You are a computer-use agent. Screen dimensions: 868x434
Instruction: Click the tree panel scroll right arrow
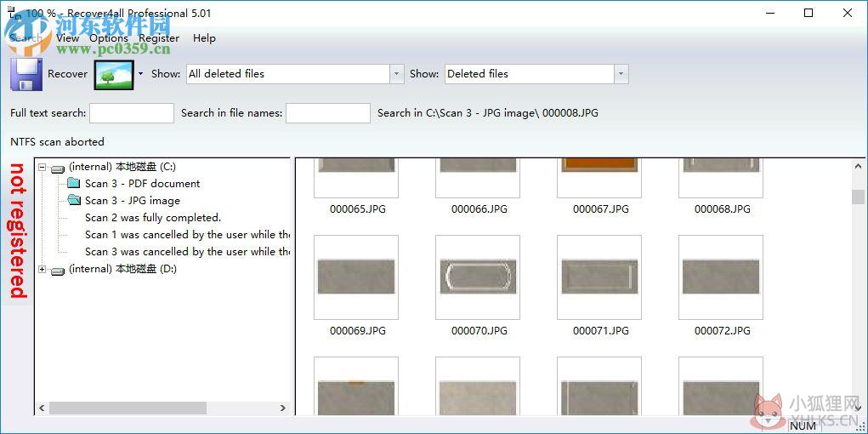pyautogui.click(x=283, y=408)
